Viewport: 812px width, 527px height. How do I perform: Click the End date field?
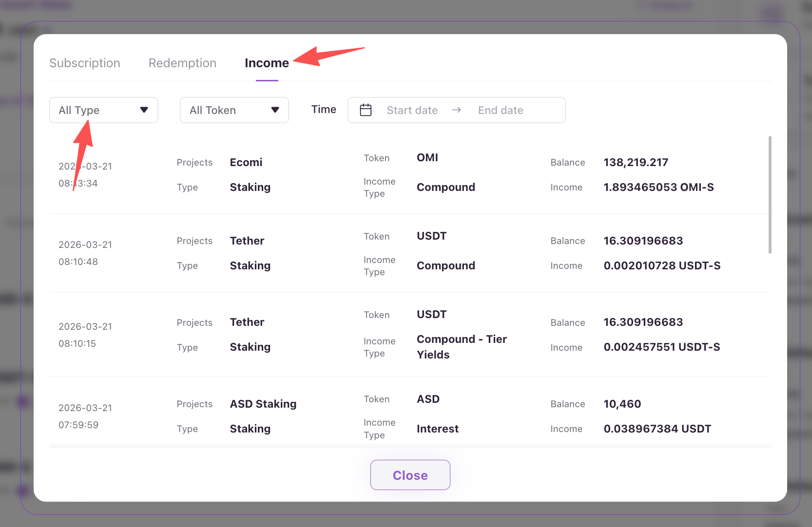(501, 111)
